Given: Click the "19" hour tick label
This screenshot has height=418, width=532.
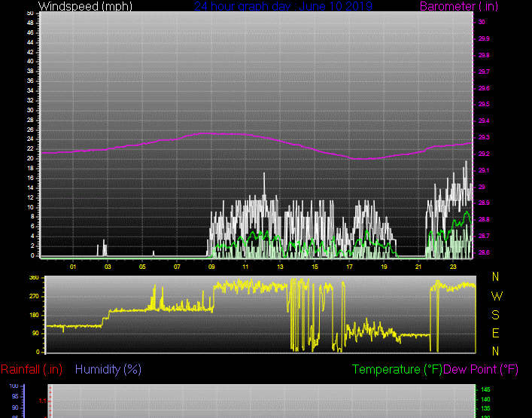Looking at the screenshot, I should click(384, 267).
